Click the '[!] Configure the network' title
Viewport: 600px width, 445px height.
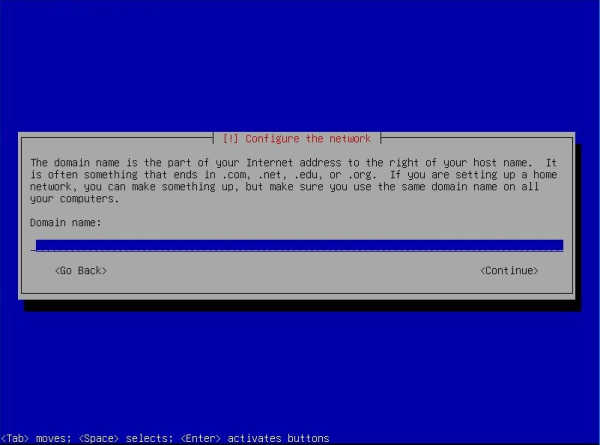pyautogui.click(x=297, y=139)
